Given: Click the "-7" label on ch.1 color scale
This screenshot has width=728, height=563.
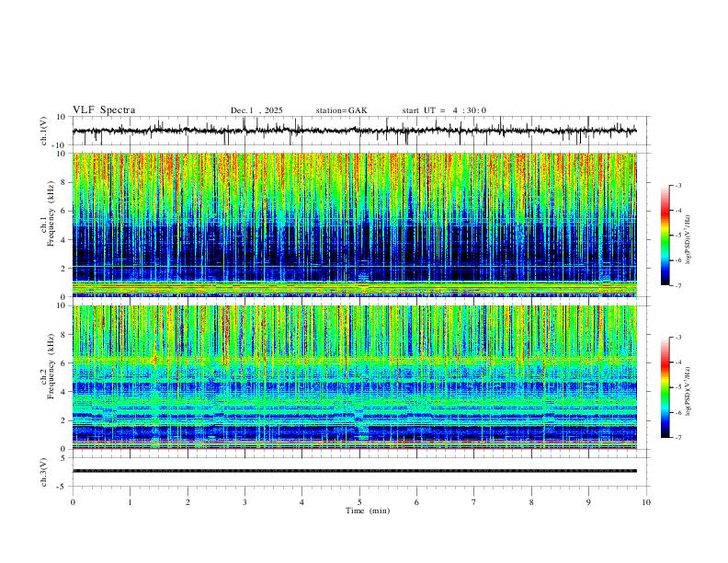Looking at the screenshot, I should coord(677,286).
